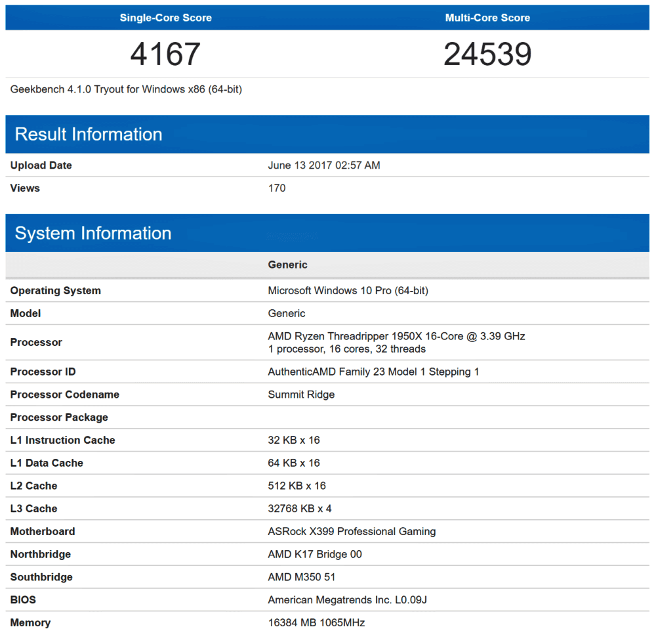Click the Result Information section header
Image resolution: width=656 pixels, height=644 pixels.
[89, 135]
